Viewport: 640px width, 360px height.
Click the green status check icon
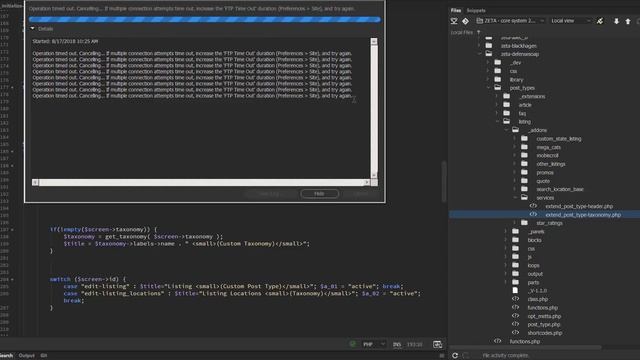(353, 344)
